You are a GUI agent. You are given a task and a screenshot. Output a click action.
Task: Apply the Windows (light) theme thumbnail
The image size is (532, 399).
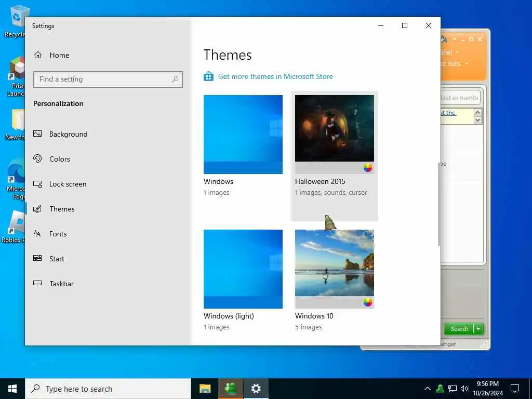click(x=243, y=269)
